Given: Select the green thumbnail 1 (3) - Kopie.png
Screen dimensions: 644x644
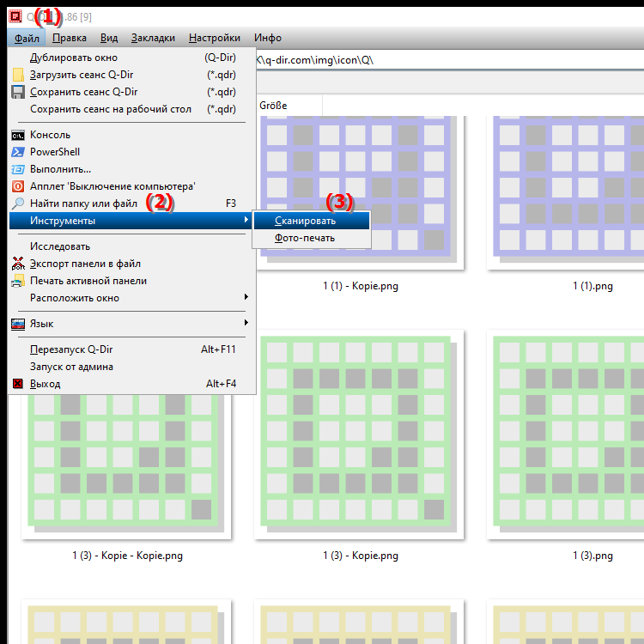Looking at the screenshot, I should [359, 434].
